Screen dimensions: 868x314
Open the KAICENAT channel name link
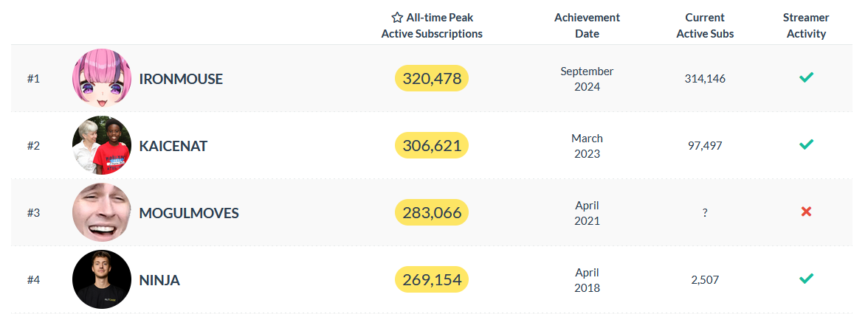click(x=173, y=146)
